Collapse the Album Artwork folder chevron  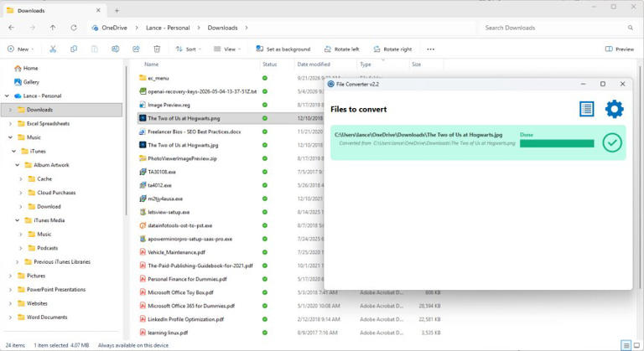coord(18,165)
